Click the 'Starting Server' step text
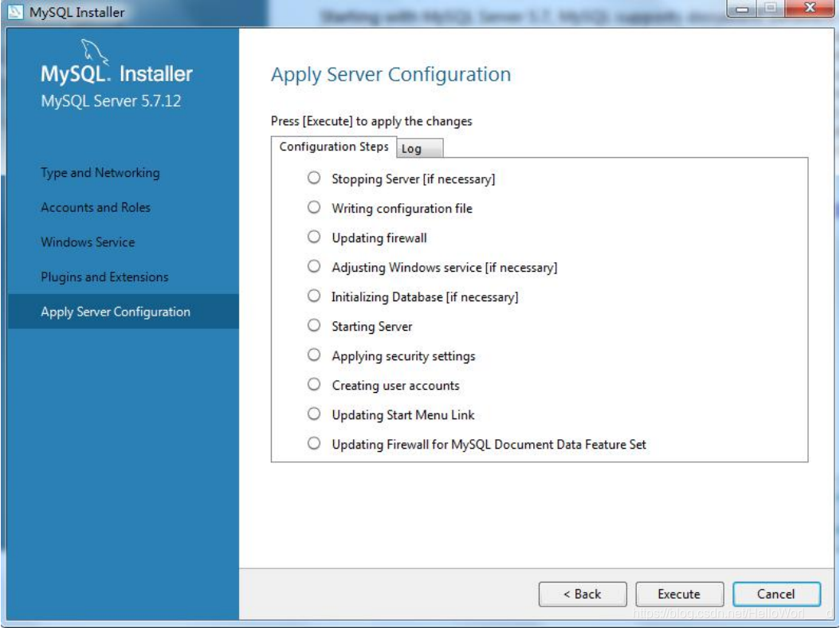This screenshot has height=628, width=840. tap(372, 326)
